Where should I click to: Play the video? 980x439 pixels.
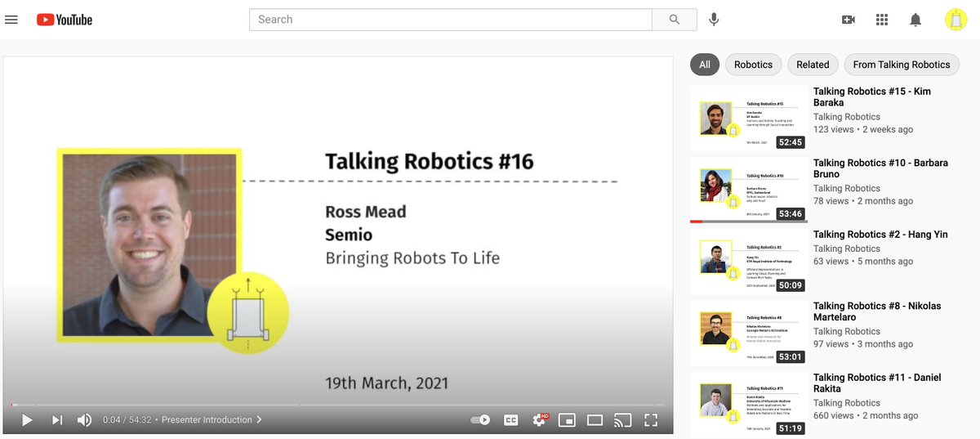pos(27,420)
